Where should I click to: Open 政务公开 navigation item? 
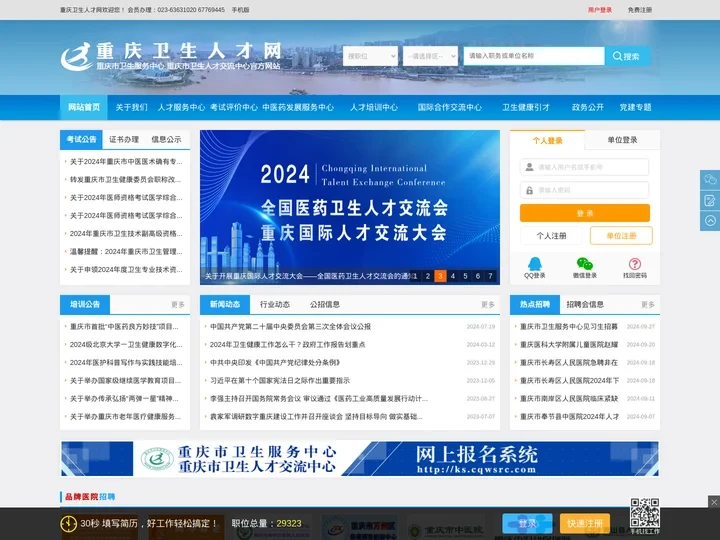588,107
